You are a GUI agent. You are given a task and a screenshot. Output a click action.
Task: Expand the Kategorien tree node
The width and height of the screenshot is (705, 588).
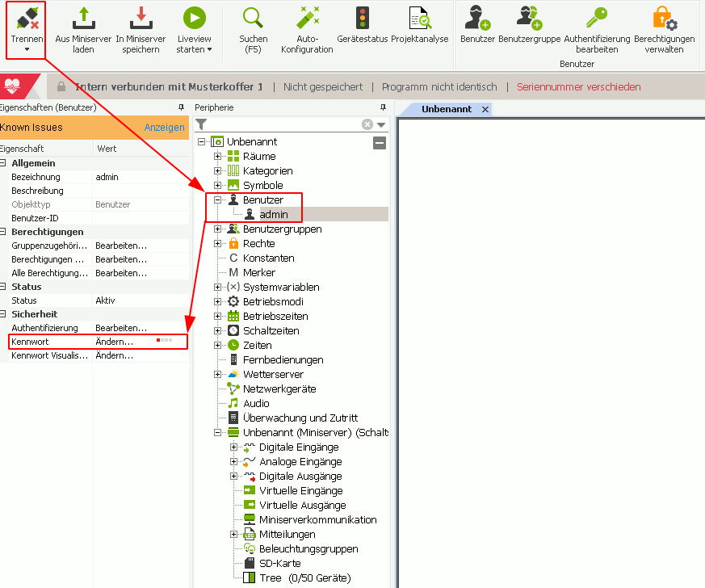[217, 170]
